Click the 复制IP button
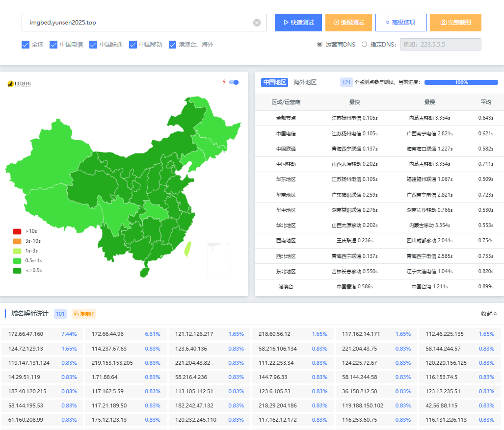504x430 pixels. pos(83,314)
